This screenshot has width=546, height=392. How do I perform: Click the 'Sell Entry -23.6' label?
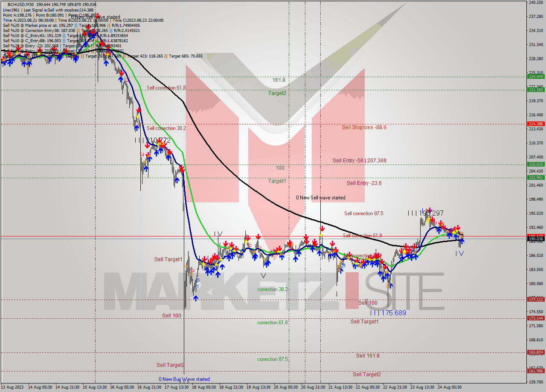[x=364, y=183]
